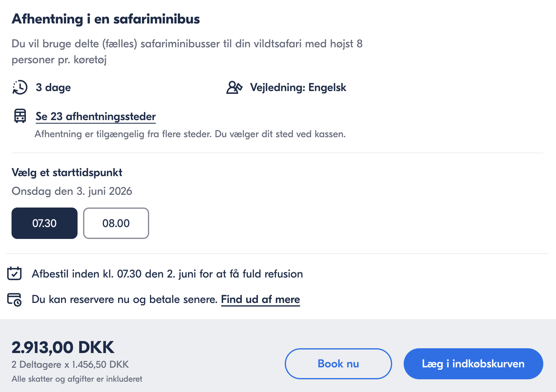Click the Afhentning i en safariminibus heading

point(106,19)
